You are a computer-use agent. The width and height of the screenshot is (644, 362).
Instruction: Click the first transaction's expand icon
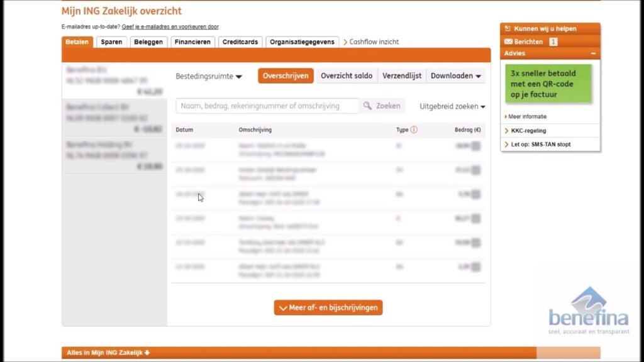coord(475,146)
